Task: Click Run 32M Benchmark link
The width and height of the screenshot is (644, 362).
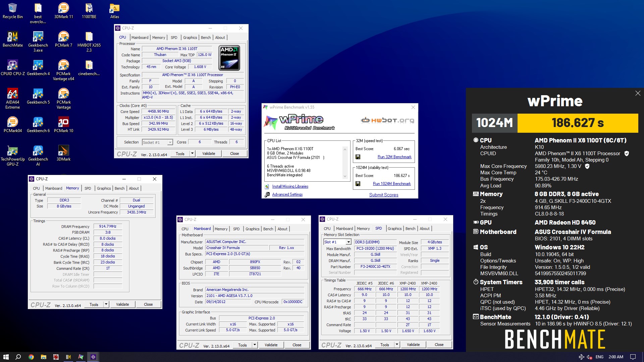Action: 394,157
